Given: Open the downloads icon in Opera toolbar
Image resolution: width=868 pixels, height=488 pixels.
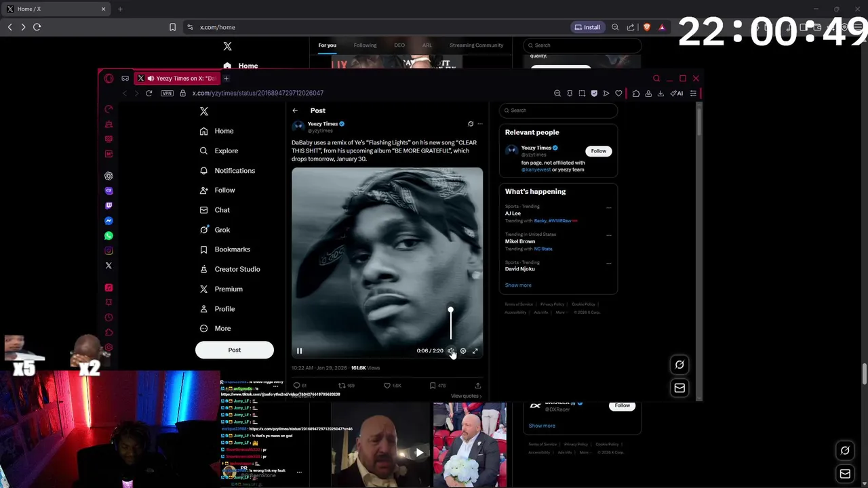Looking at the screenshot, I should 660,94.
